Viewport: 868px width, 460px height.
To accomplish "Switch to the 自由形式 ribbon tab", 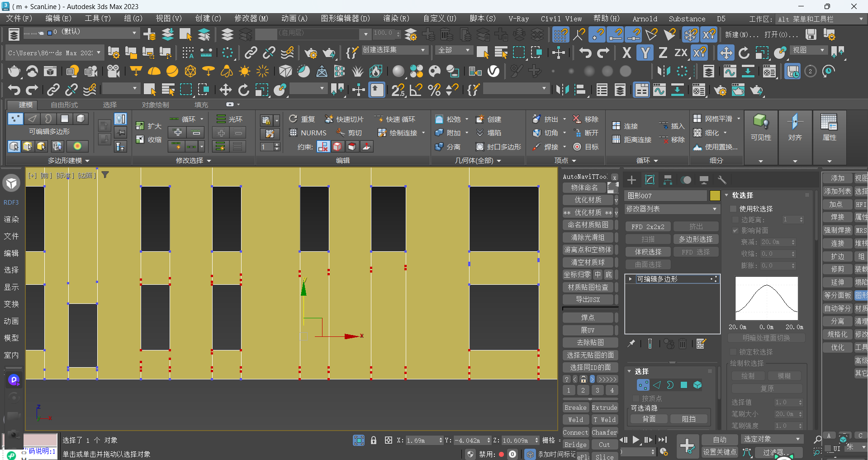I will click(64, 105).
